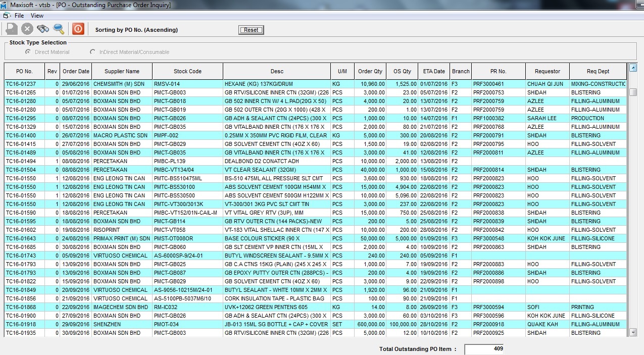Click the red power exit icon
The width and height of the screenshot is (644, 355).
(x=78, y=29)
